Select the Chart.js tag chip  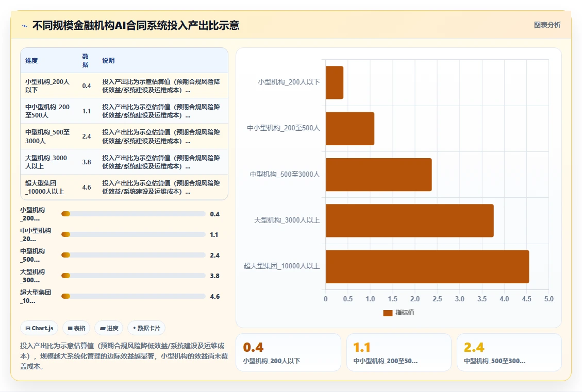[39, 328]
